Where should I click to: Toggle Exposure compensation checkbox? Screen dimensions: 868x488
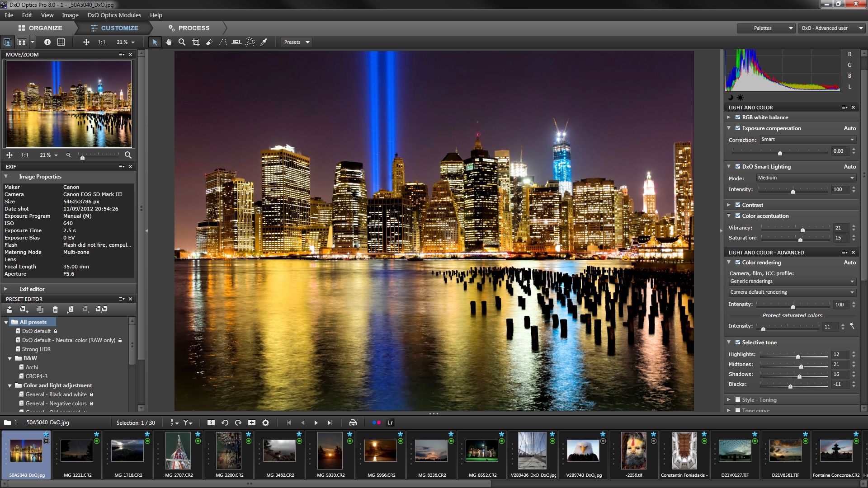(x=738, y=128)
